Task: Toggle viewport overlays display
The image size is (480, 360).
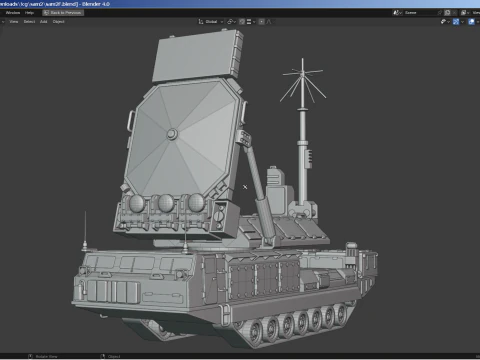Action: point(471,22)
